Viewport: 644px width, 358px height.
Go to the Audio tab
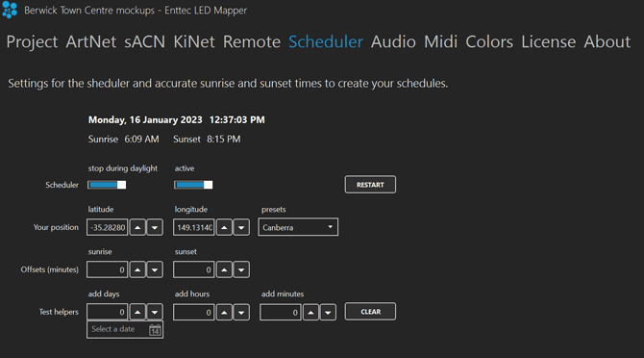(393, 41)
